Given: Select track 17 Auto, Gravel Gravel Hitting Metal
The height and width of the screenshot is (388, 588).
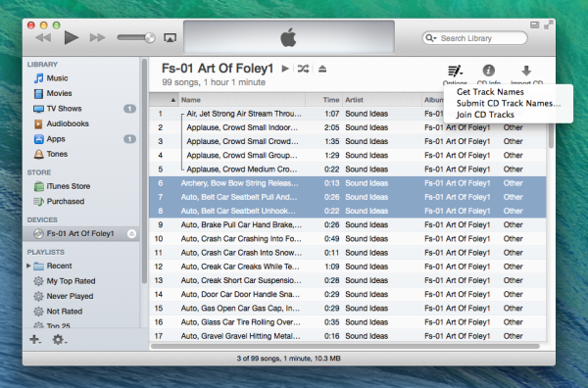Looking at the screenshot, I should click(348, 336).
